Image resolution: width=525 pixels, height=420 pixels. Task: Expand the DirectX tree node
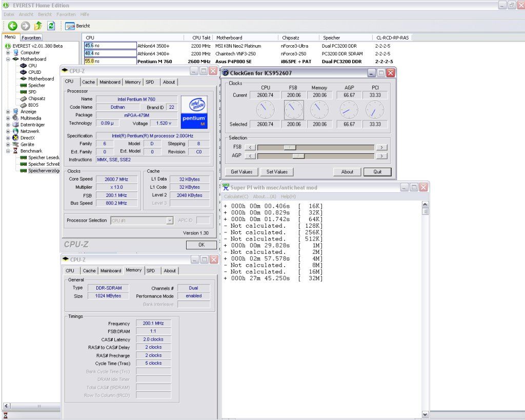pos(8,137)
